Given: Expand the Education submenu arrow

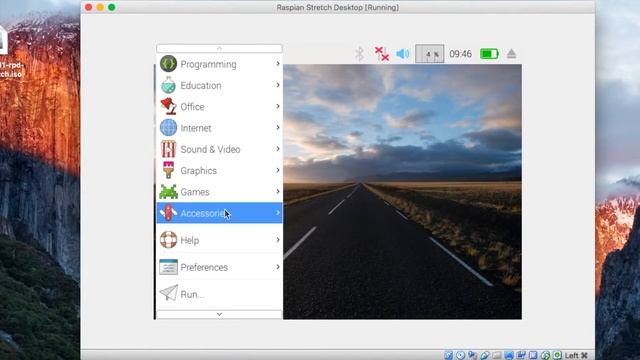Looking at the screenshot, I should pyautogui.click(x=278, y=85).
